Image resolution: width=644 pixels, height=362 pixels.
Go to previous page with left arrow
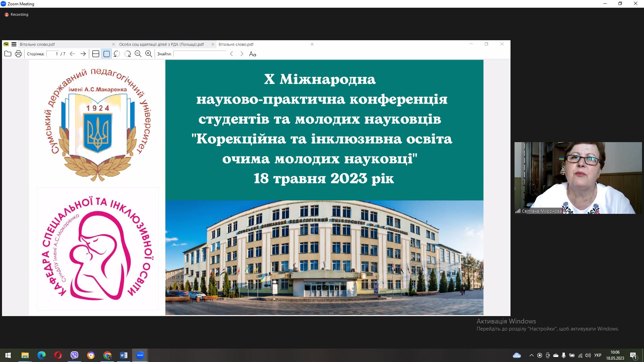coord(72,54)
